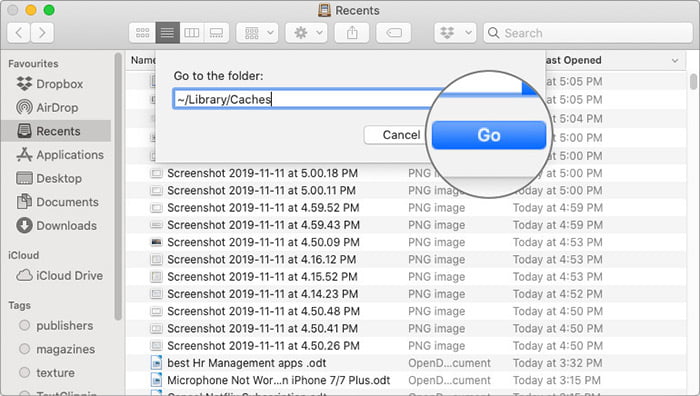Click the Go button
This screenshot has width=700, height=396.
(x=489, y=135)
